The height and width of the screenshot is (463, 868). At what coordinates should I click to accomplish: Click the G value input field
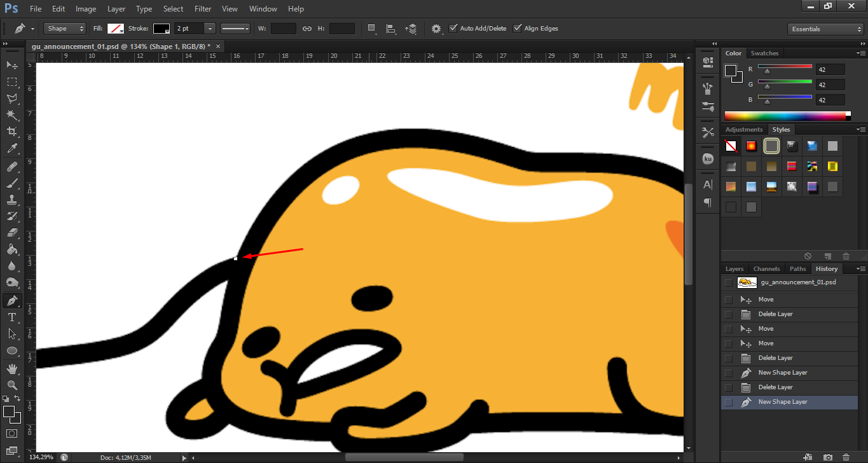click(x=831, y=85)
